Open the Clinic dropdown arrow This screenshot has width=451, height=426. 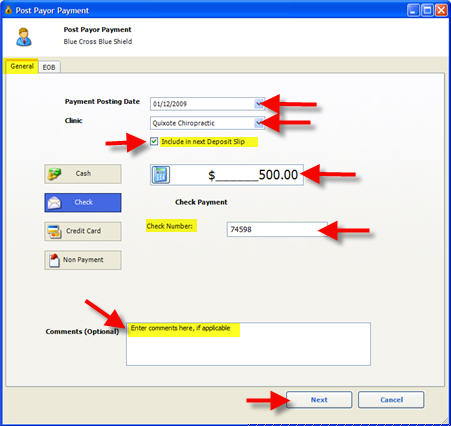click(259, 123)
